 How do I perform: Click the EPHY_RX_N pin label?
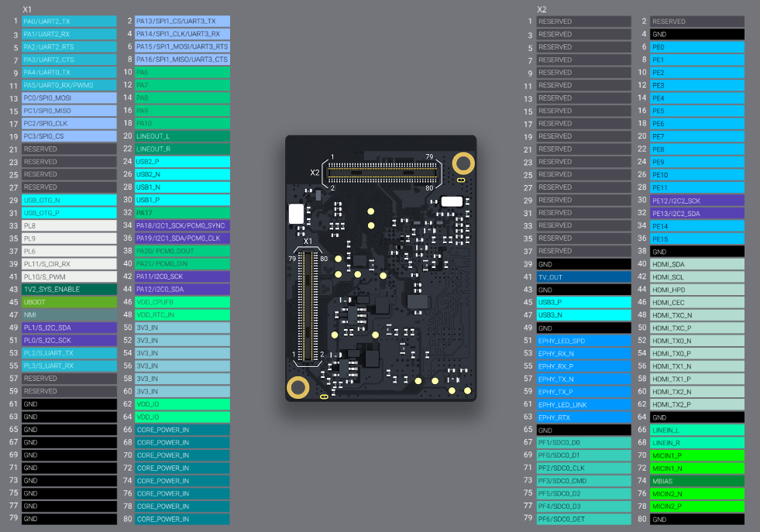pyautogui.click(x=583, y=354)
